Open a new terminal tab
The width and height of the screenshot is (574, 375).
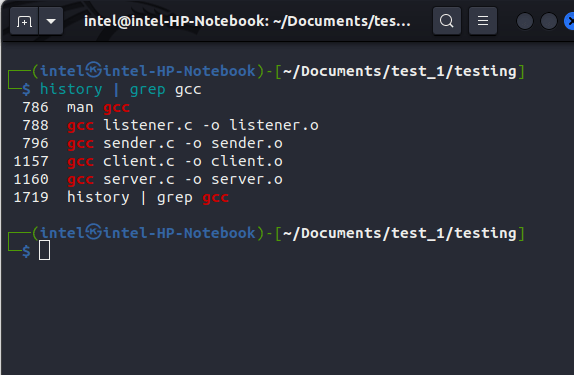coord(24,21)
